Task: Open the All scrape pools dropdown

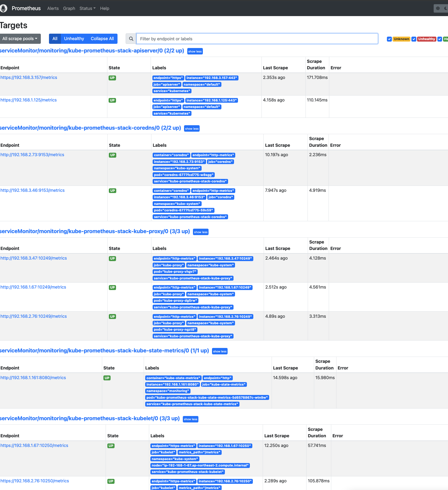Action: [20, 39]
